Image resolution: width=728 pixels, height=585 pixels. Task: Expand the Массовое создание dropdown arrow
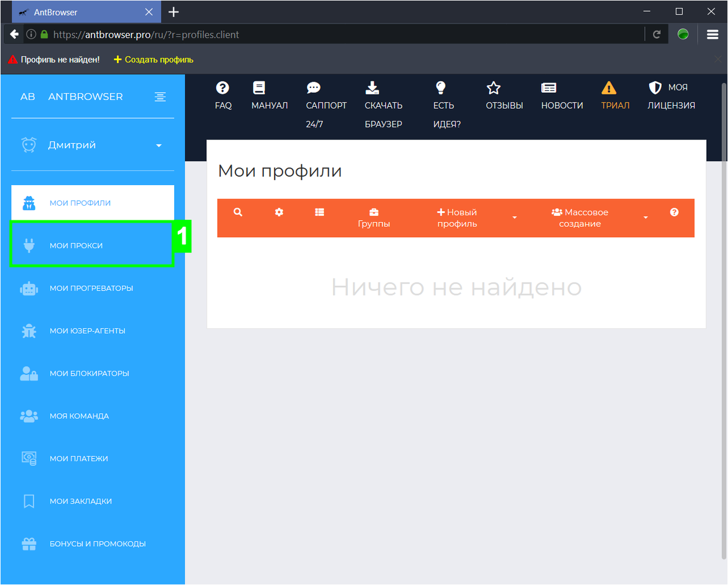point(645,218)
